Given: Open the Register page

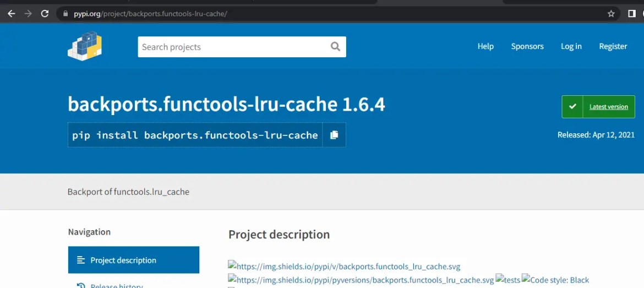Looking at the screenshot, I should 613,46.
